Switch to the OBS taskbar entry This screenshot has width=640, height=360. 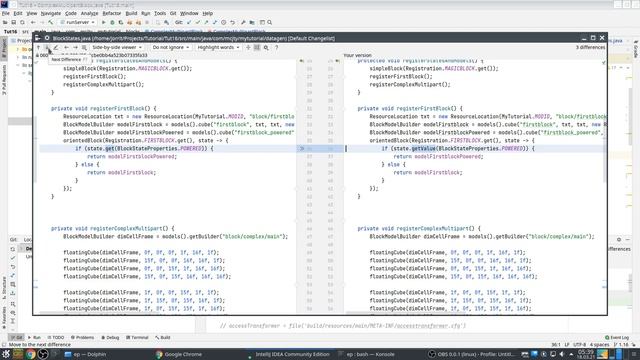(471, 354)
